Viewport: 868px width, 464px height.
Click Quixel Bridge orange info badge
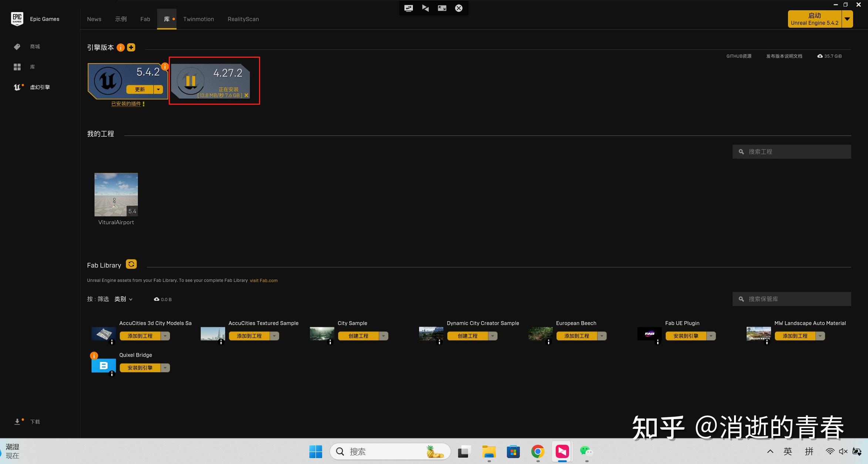pyautogui.click(x=94, y=356)
